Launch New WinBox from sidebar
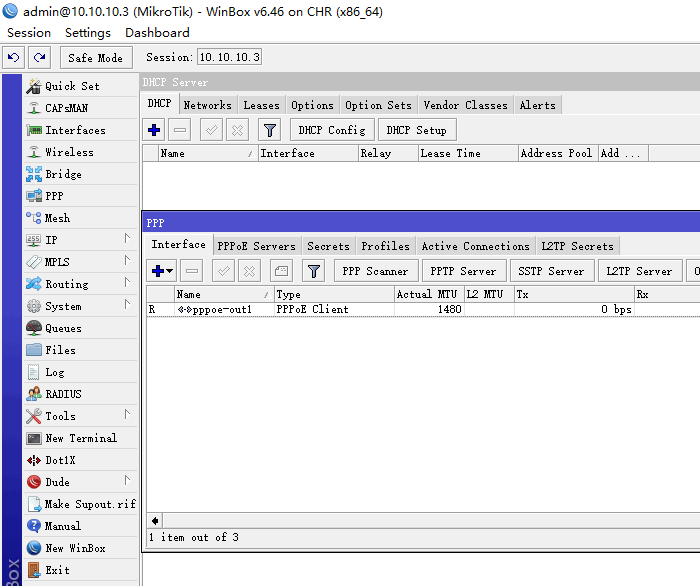Viewport: 700px width, 586px height. [x=80, y=549]
